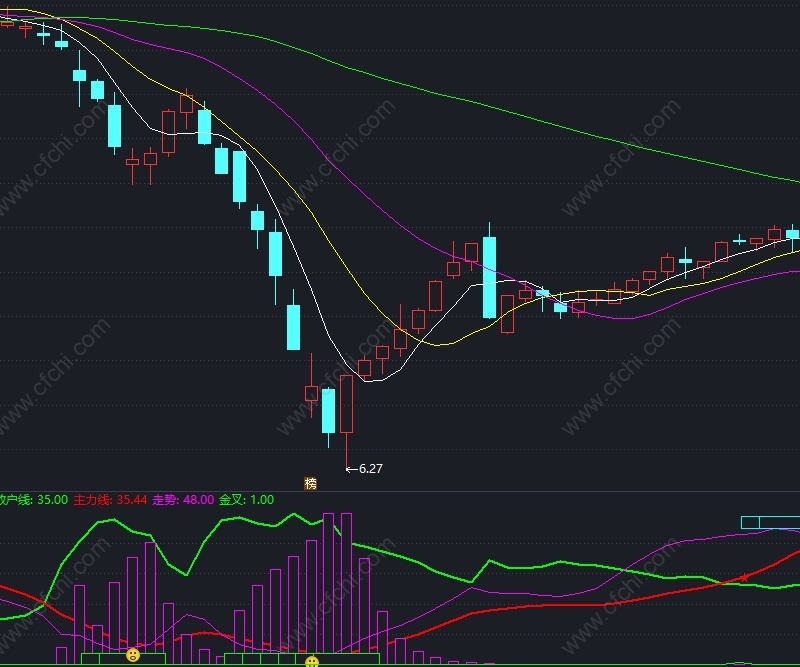Click the smiling yellow face at bottom edge
The height and width of the screenshot is (667, 800).
click(x=312, y=662)
